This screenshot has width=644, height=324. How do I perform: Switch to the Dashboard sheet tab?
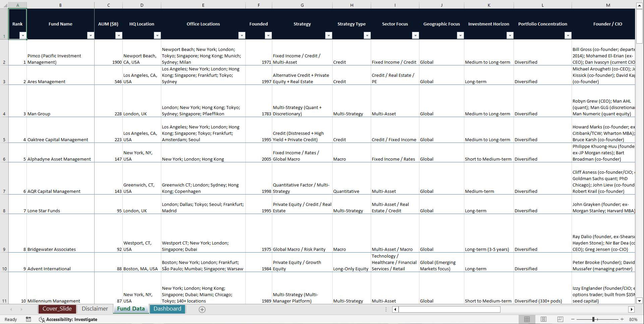point(167,309)
